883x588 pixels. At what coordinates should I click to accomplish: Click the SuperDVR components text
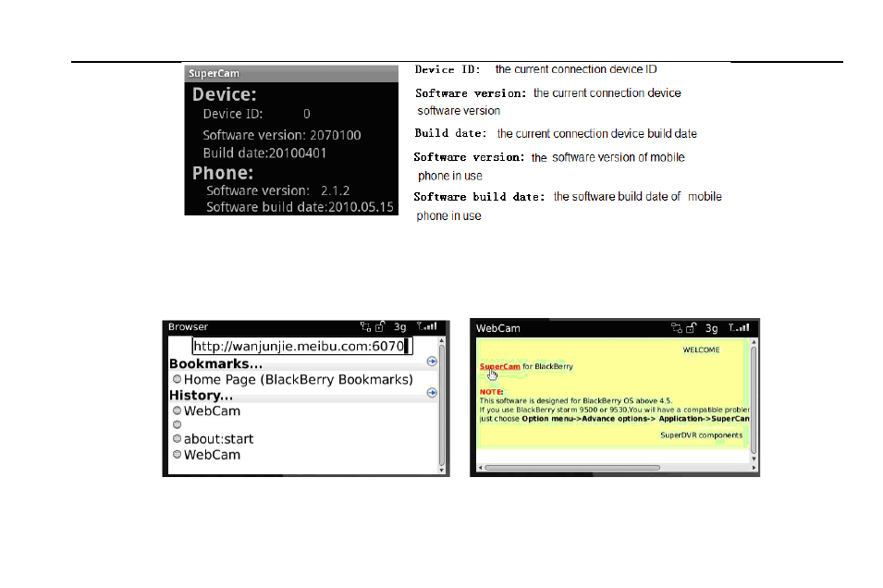point(701,435)
